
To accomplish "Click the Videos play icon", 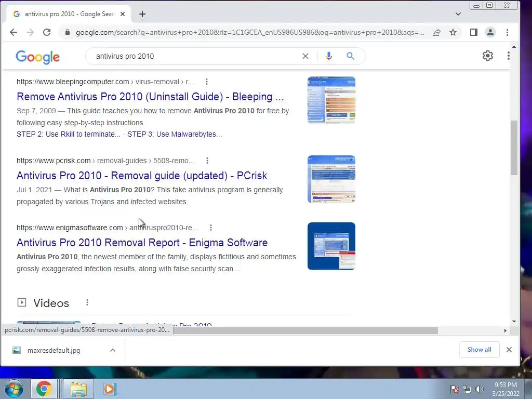I will pos(22,302).
